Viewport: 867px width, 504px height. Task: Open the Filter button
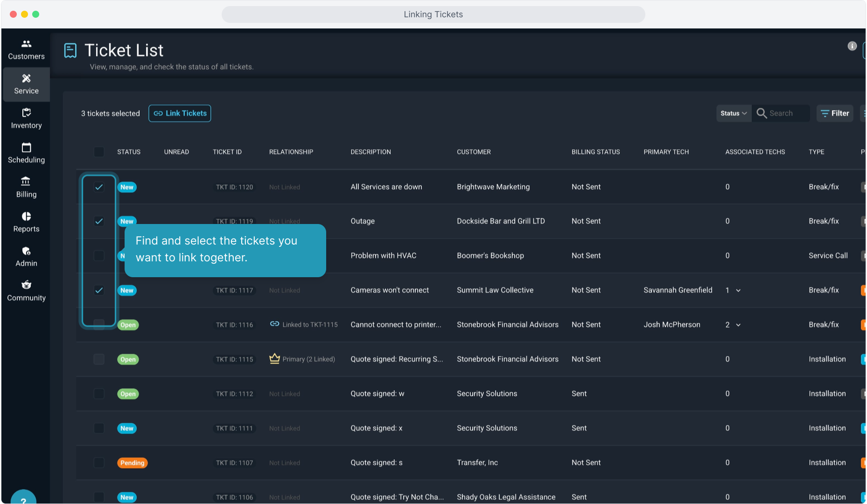tap(835, 113)
